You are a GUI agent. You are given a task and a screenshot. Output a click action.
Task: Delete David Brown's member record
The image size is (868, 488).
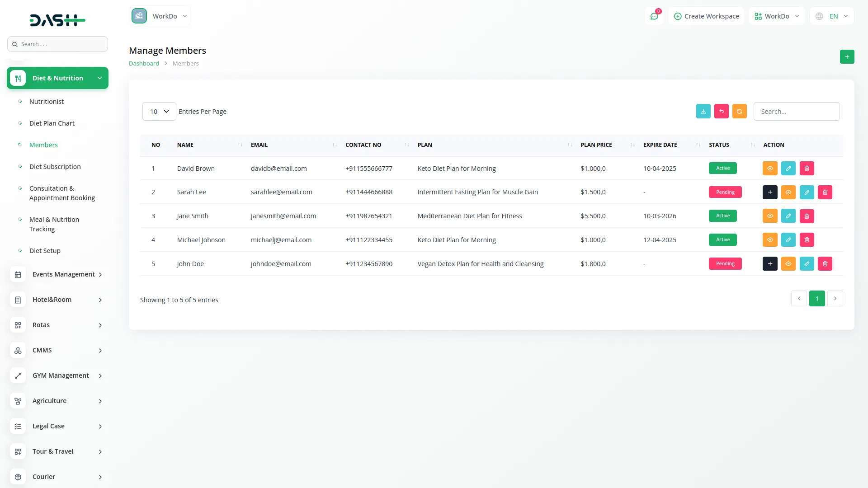coord(807,169)
